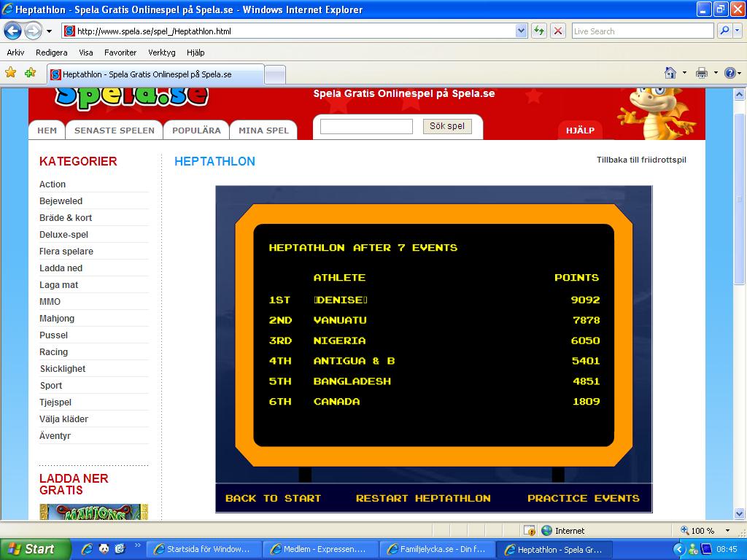Click the Add to Favorites icon
The width and height of the screenshot is (747, 560).
coord(30,73)
